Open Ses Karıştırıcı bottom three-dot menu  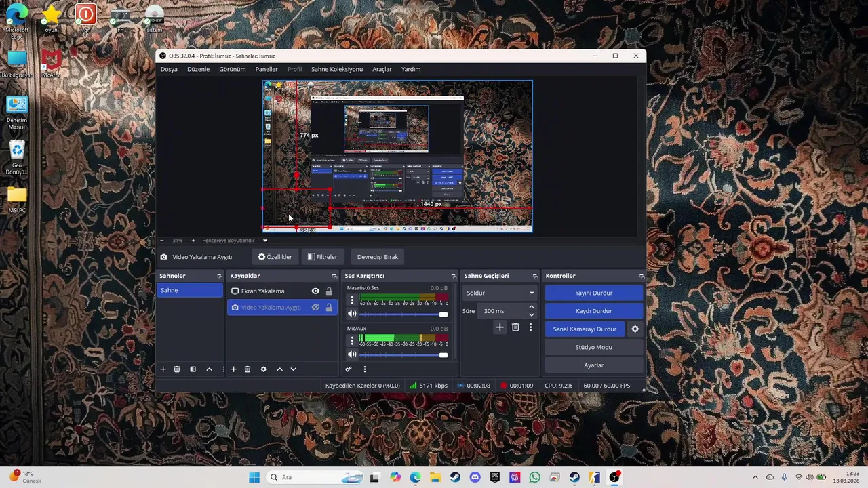[364, 369]
